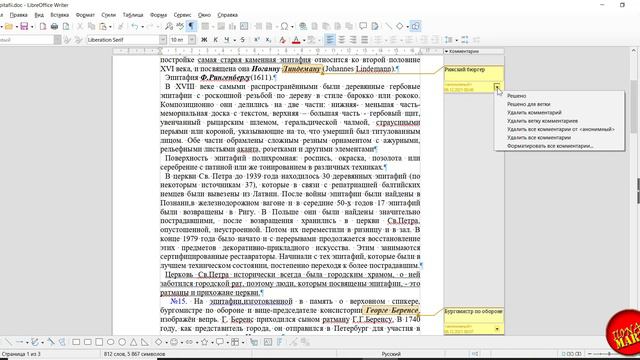Screen dimensions: 640x360
Task: Select the Smiley symbol shapes tool
Action: [174, 342]
